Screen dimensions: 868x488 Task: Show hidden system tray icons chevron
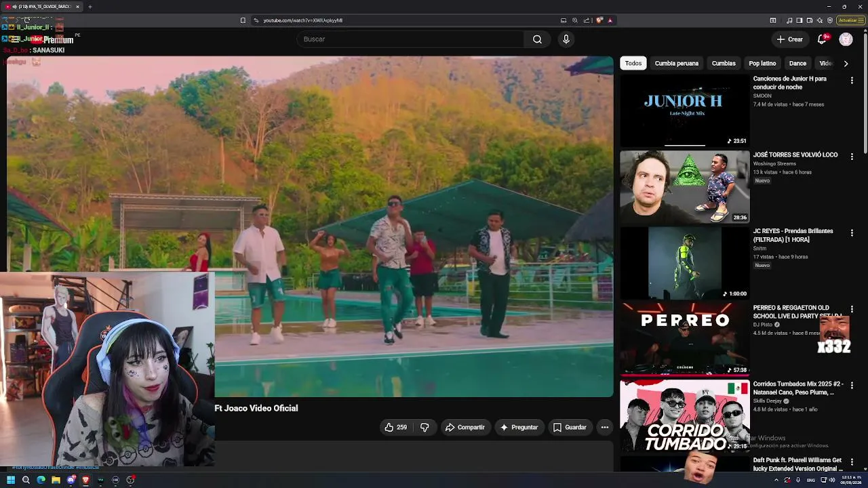pyautogui.click(x=776, y=480)
